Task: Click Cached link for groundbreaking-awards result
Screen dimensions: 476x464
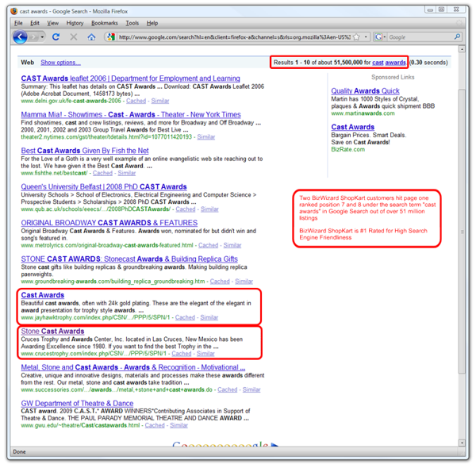Action: (220, 282)
